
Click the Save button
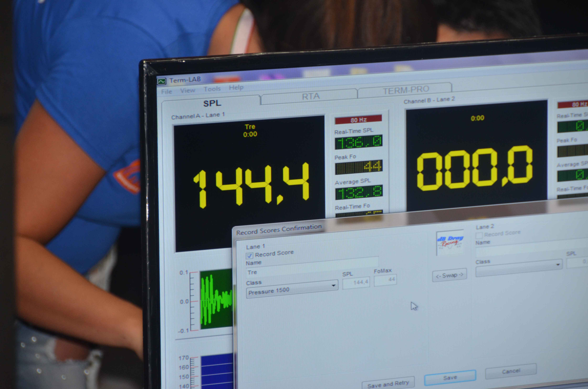pos(450,377)
